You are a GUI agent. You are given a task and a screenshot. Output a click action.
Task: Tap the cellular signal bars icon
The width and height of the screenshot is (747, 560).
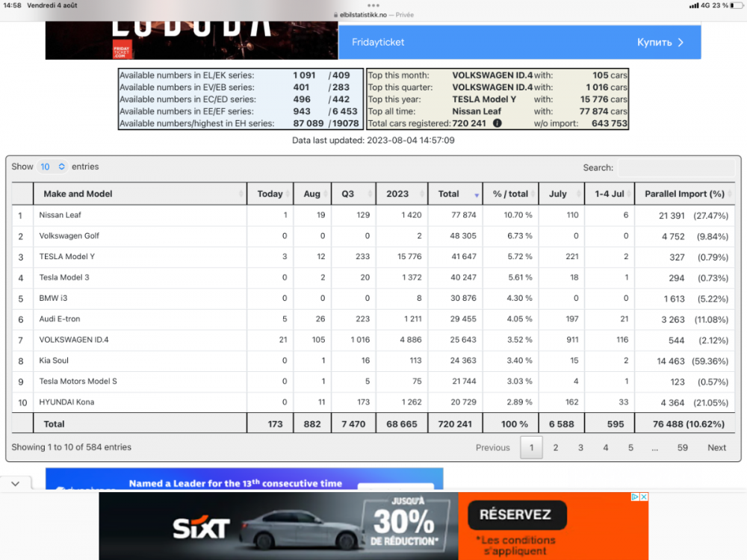pos(694,5)
